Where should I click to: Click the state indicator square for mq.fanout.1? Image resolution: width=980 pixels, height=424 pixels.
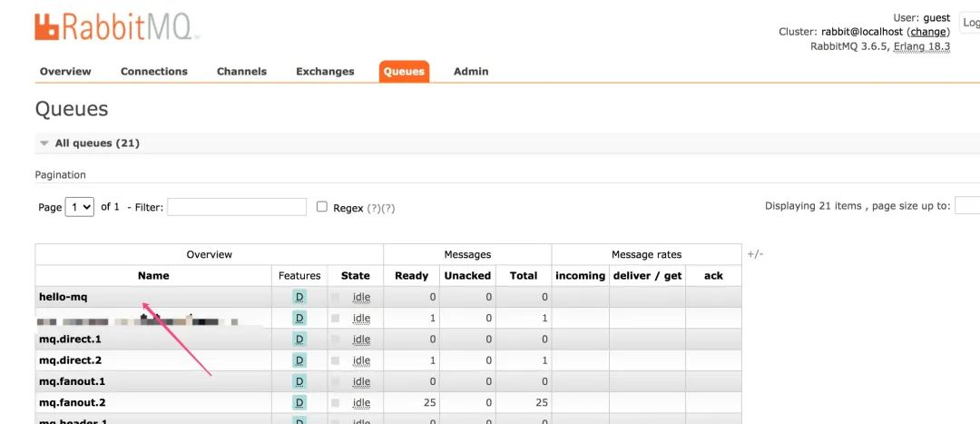336,381
